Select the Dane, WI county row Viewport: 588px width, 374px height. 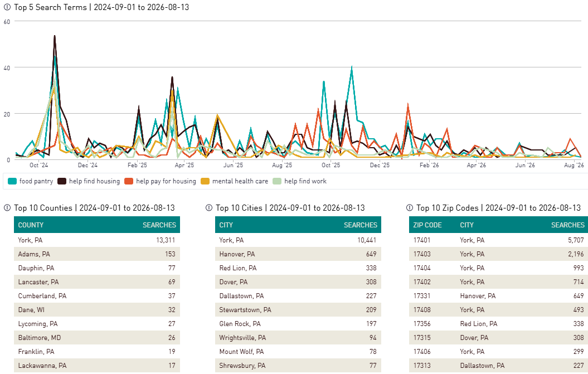[97, 310]
